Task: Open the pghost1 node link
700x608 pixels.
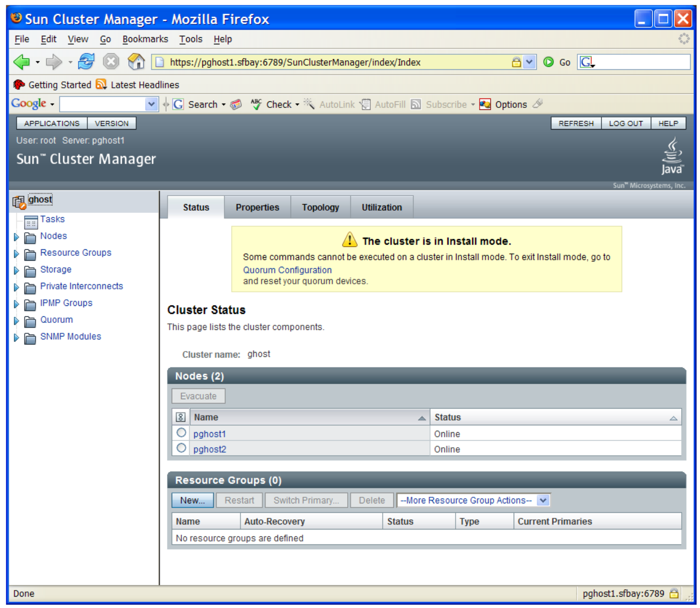Action: [209, 434]
